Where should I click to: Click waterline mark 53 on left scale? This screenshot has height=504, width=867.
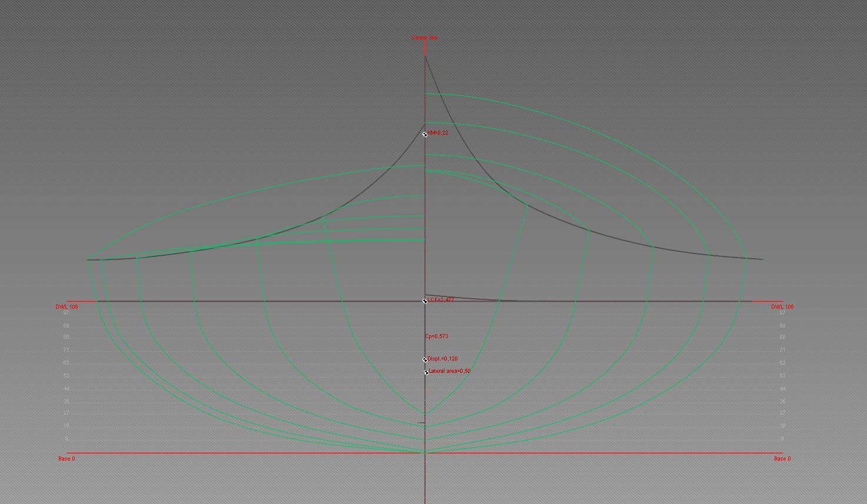point(67,376)
